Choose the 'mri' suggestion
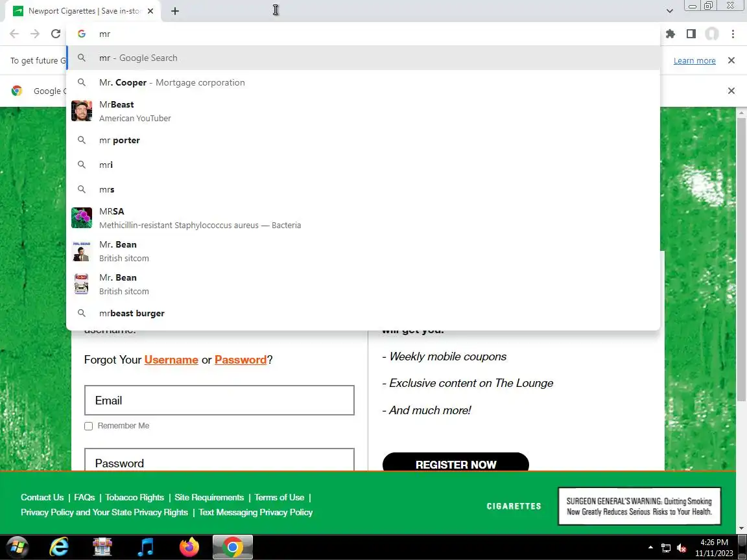This screenshot has height=560, width=747. point(363,165)
